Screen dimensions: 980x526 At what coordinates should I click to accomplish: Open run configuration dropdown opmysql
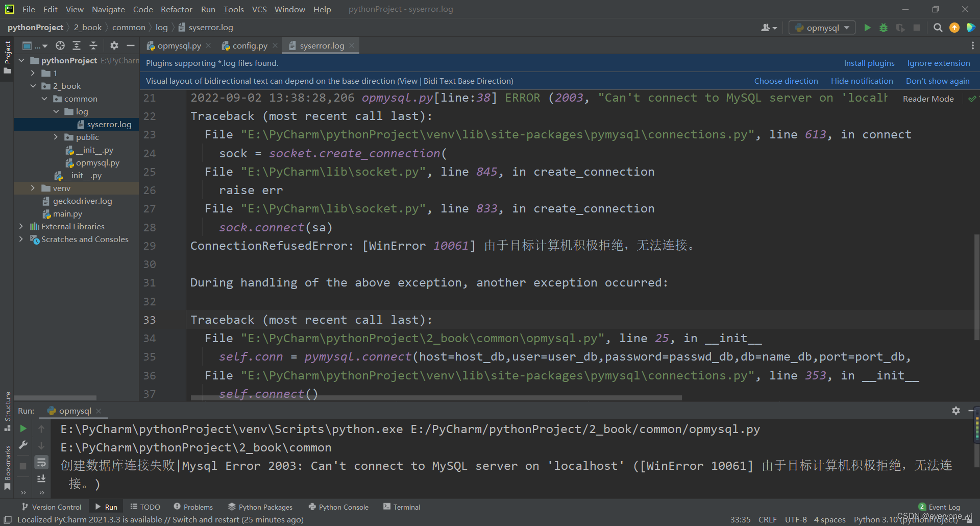coord(822,28)
